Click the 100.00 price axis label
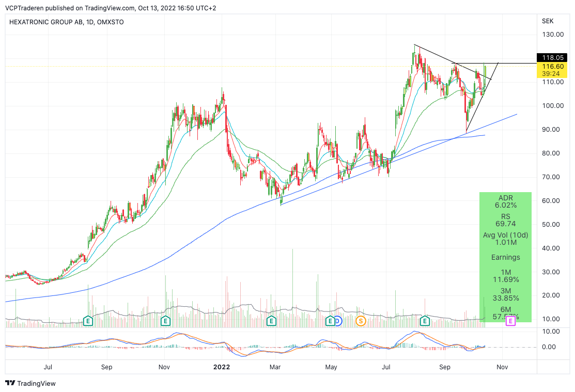This screenshot has width=575, height=392. pos(553,105)
